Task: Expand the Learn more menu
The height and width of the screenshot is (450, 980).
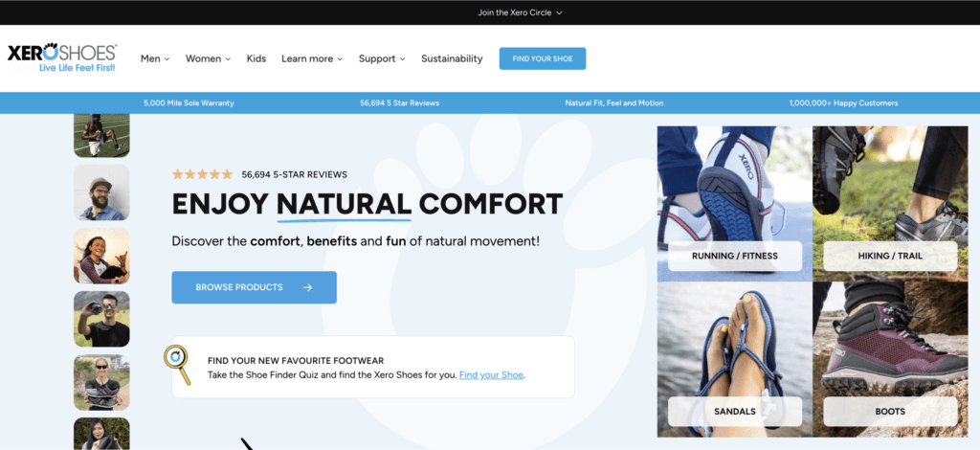Action: (x=312, y=58)
